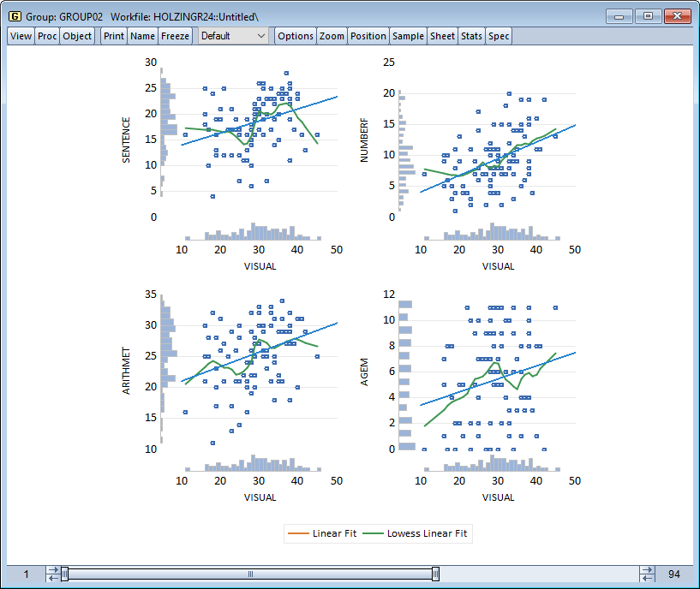Screen dimensions: 700x589
Task: Click the Position toolbar button
Action: (x=368, y=36)
